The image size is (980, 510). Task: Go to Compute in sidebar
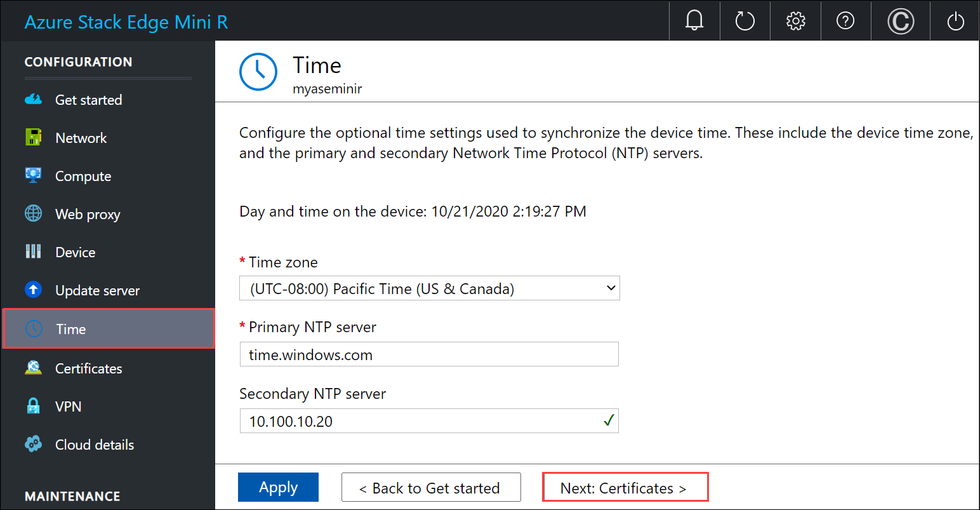(83, 176)
